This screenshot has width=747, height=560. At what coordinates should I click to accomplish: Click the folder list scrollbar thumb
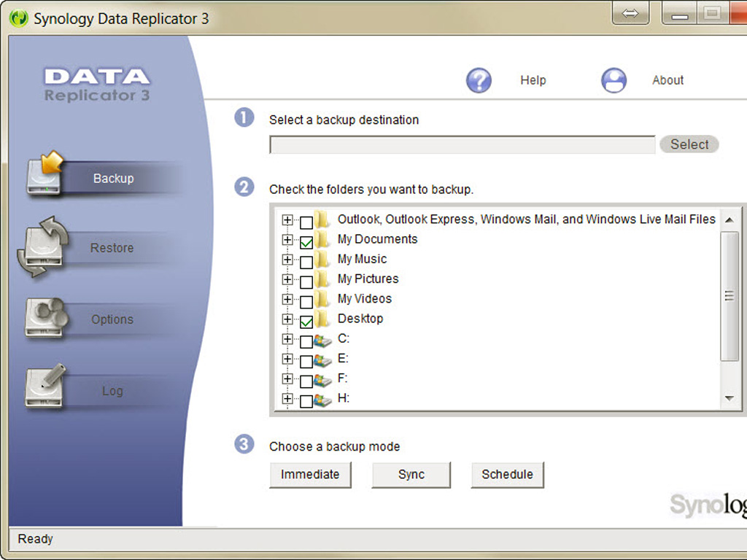tap(729, 296)
